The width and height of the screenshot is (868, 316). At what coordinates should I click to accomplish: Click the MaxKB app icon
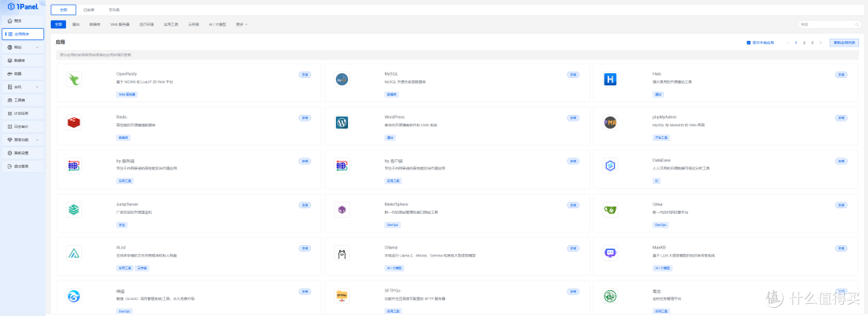tap(610, 253)
